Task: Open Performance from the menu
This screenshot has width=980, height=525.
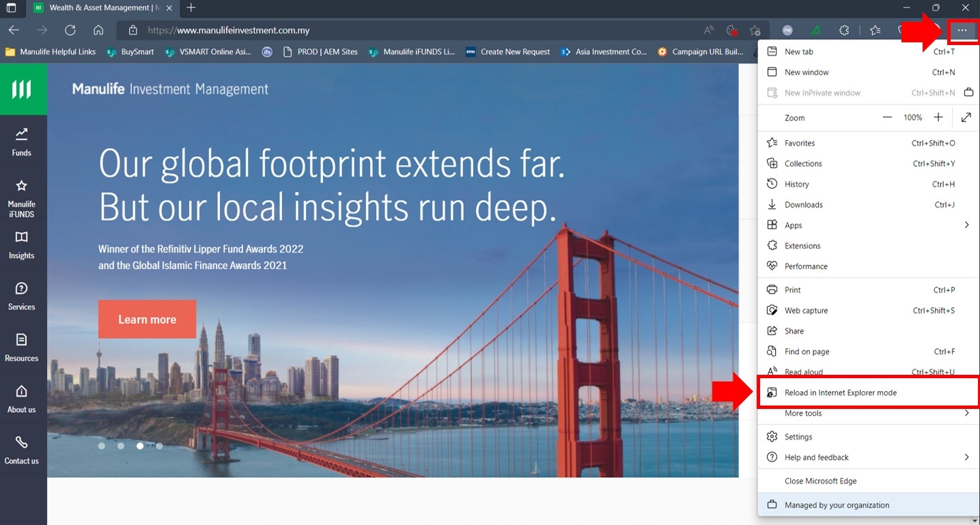Action: 868,266
